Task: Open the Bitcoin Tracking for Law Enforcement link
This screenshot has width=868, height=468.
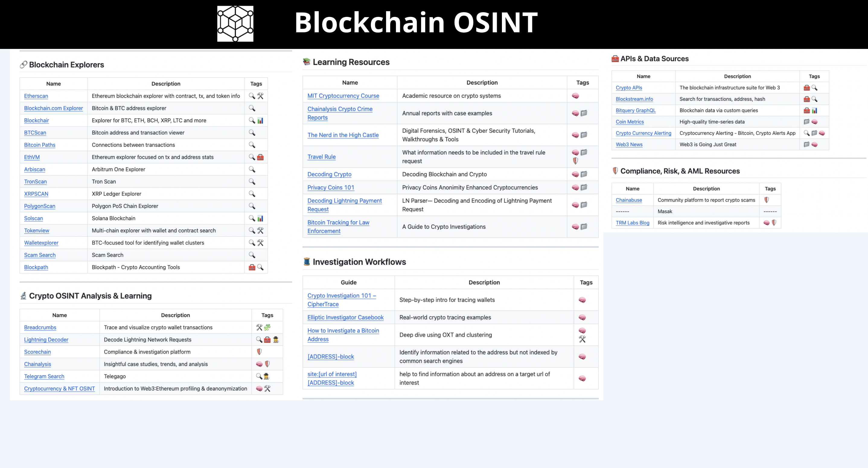Action: 338,227
